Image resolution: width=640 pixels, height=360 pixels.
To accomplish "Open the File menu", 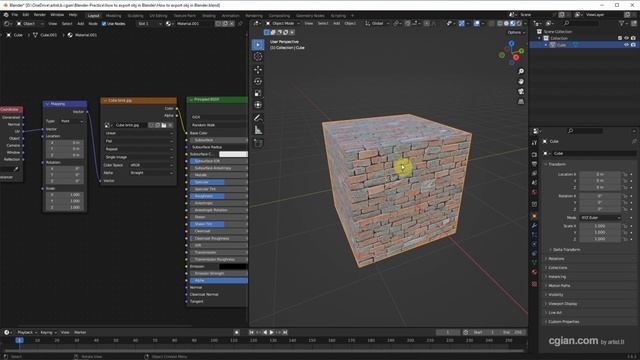I will pyautogui.click(x=14, y=15).
